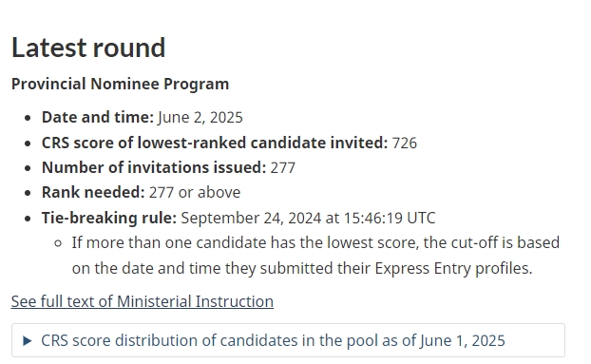Click the Number of invitations issued label
Image resolution: width=591 pixels, height=364 pixels.
pyautogui.click(x=154, y=167)
